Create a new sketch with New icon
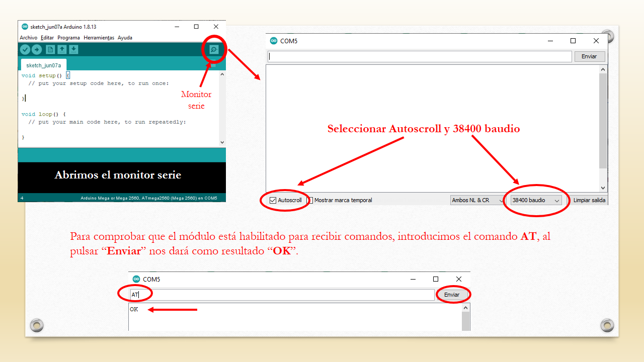This screenshot has height=362, width=644. (50, 49)
